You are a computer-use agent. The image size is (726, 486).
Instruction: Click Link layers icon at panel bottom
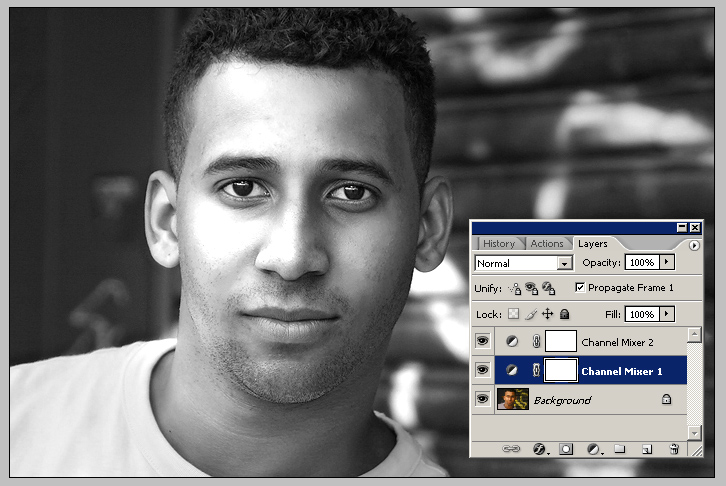click(511, 449)
